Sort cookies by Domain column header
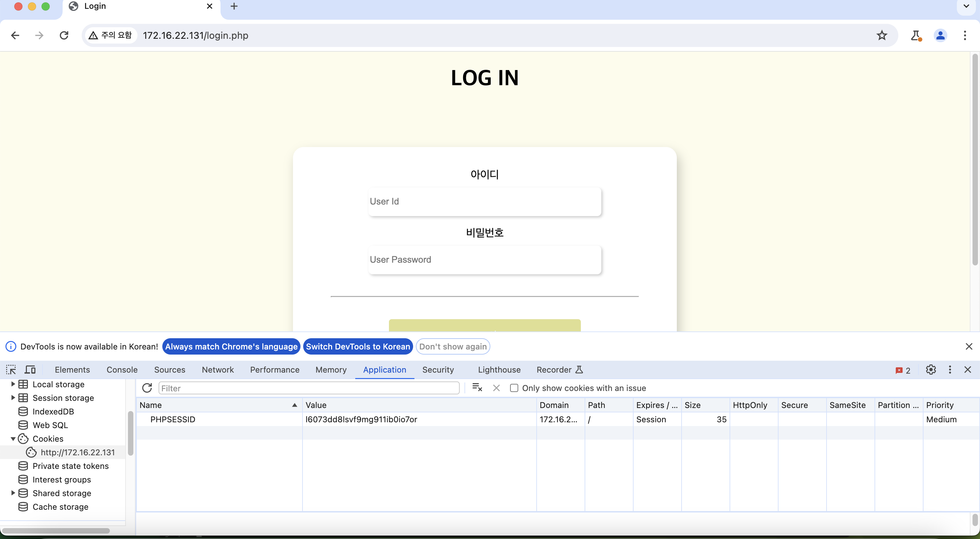Image resolution: width=980 pixels, height=539 pixels. pyautogui.click(x=560, y=405)
